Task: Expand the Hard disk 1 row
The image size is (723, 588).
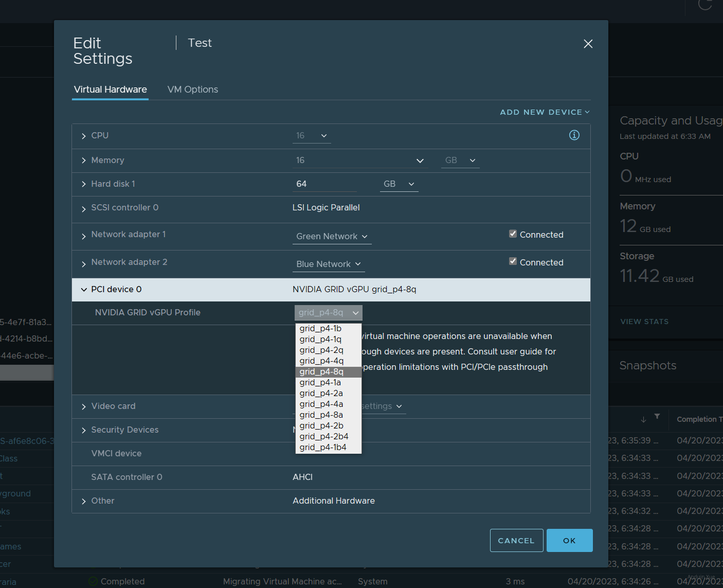Action: (x=84, y=184)
